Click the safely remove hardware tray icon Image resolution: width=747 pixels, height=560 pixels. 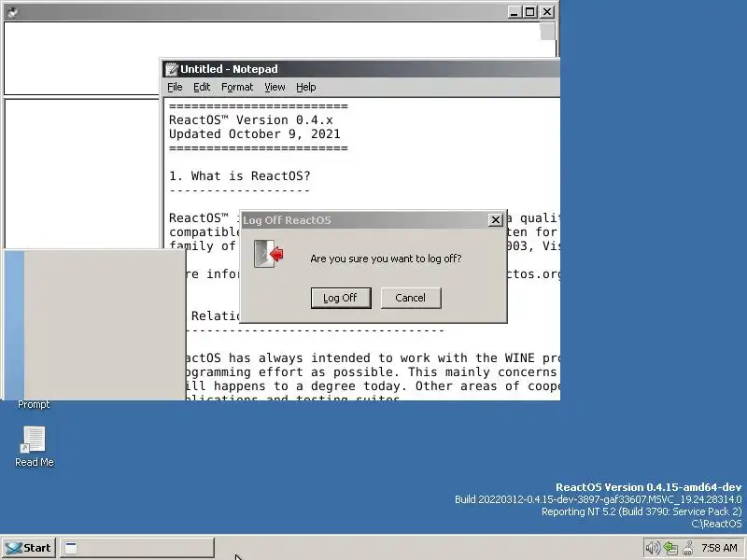click(688, 548)
